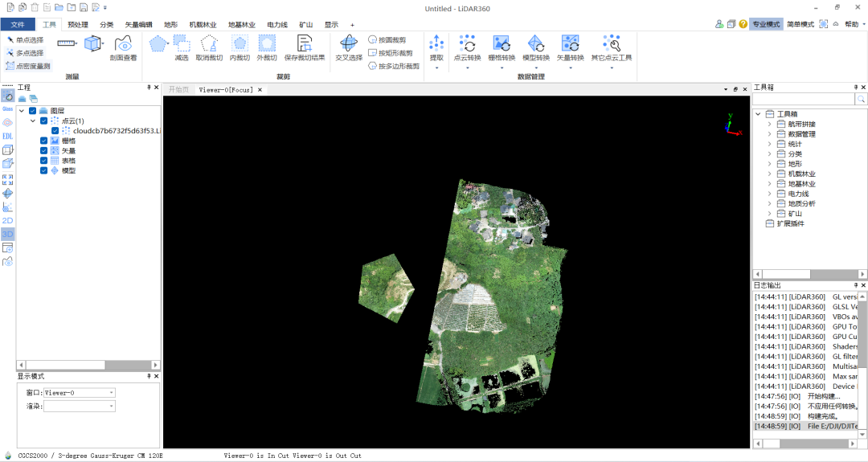Open 模型转换 model conversion
The width and height of the screenshot is (868, 462).
[x=536, y=48]
